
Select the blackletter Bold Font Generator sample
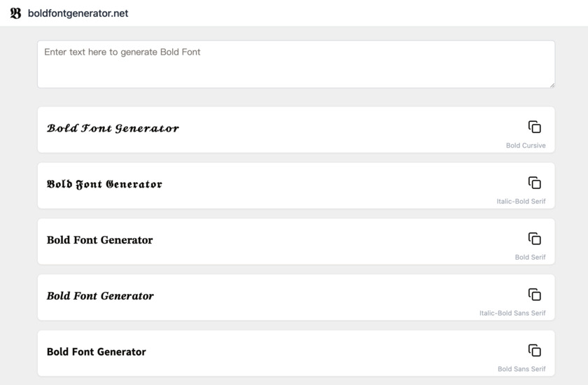[104, 184]
